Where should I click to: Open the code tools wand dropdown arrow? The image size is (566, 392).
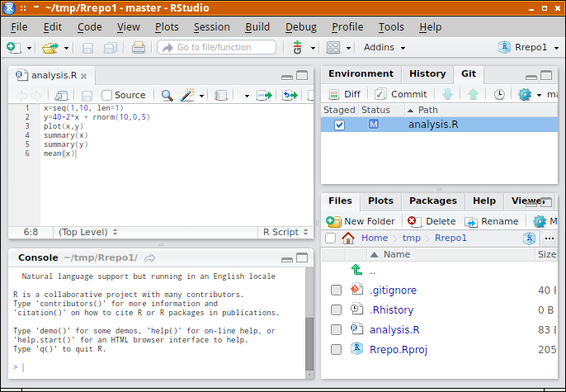coord(201,96)
